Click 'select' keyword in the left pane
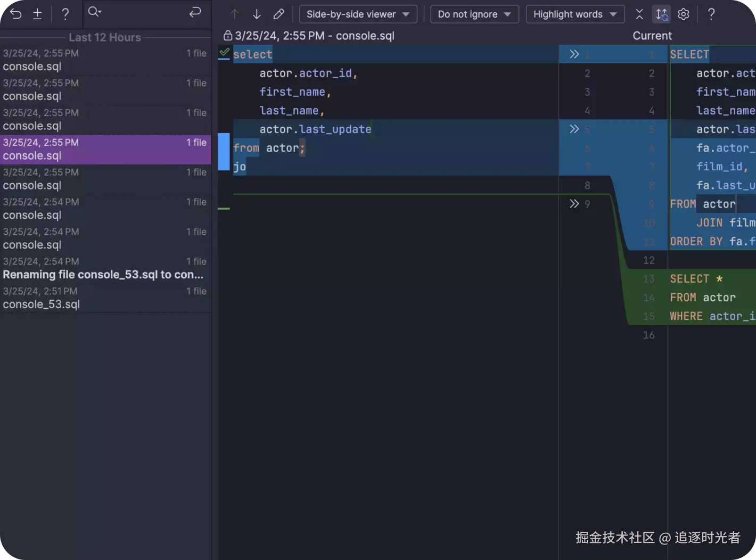This screenshot has height=560, width=756. click(252, 54)
